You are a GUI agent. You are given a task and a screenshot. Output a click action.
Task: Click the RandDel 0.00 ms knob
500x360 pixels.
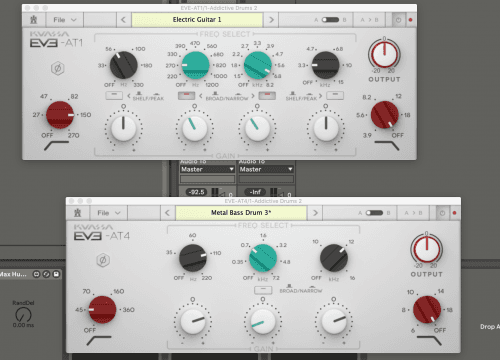coord(23,314)
